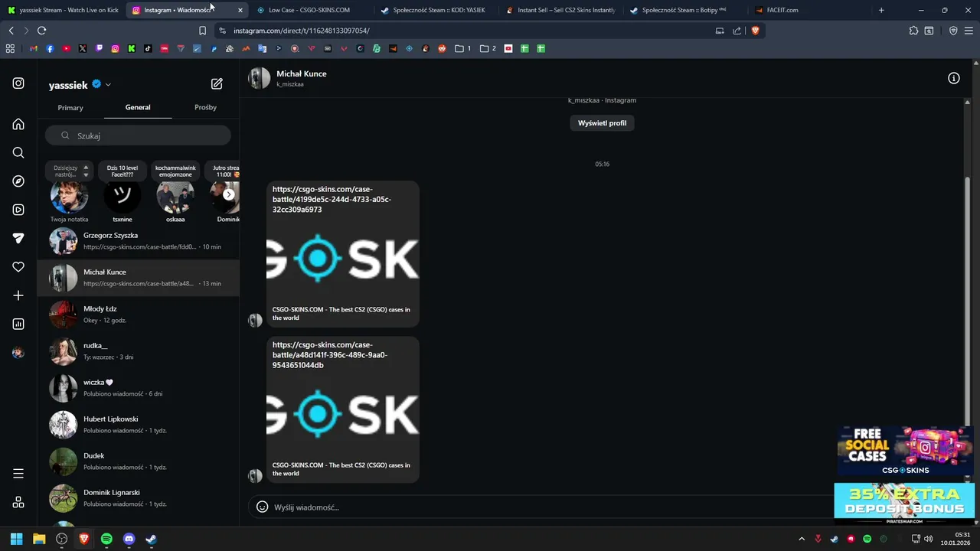Image resolution: width=980 pixels, height=551 pixels.
Task: Open conversation info icon
Action: [x=954, y=78]
